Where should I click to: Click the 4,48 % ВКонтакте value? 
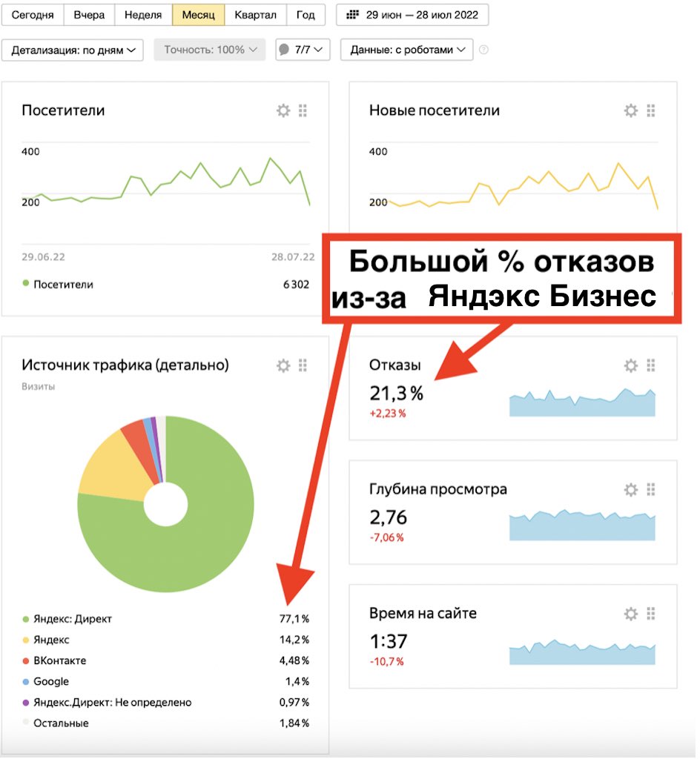(294, 660)
